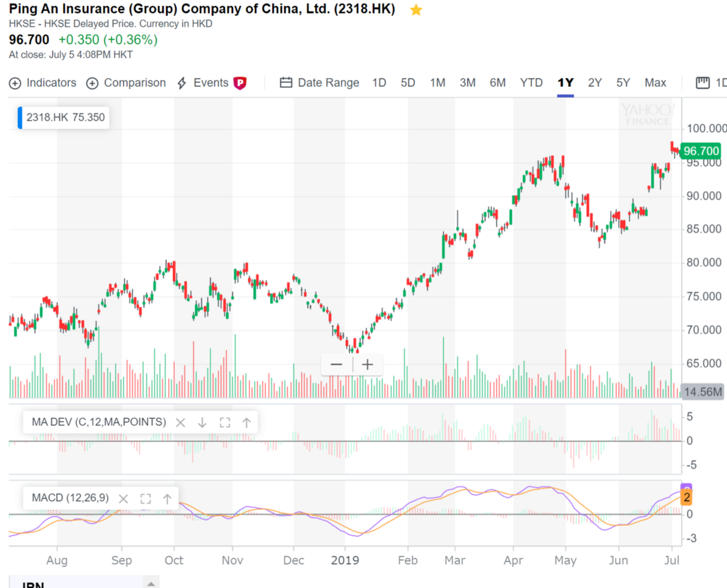
Task: Select the 1D time range
Action: [x=379, y=83]
